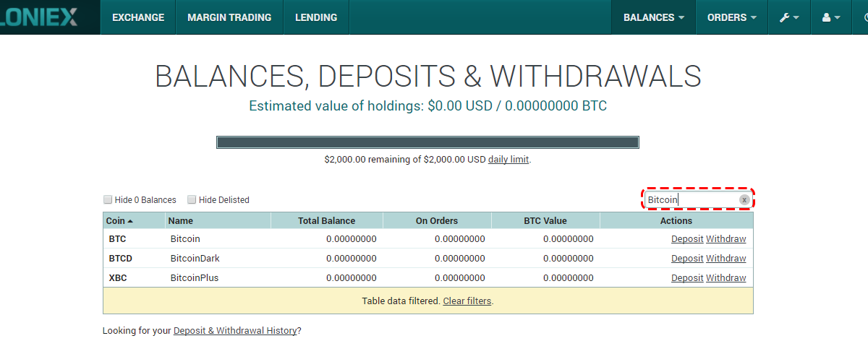
Task: Tick the Hide 0 Balances checkbox
Action: point(108,199)
